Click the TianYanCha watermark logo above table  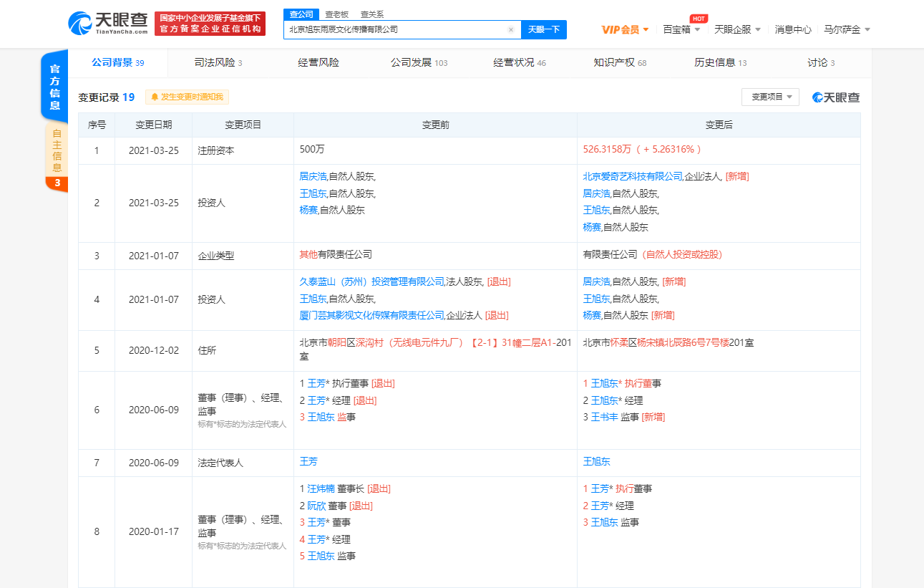click(x=836, y=97)
